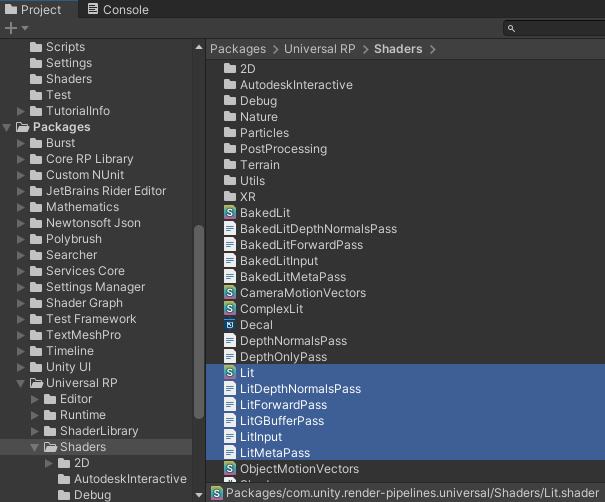This screenshot has height=502, width=605.
Task: Collapse the Universal RP folder
Action: [20, 383]
